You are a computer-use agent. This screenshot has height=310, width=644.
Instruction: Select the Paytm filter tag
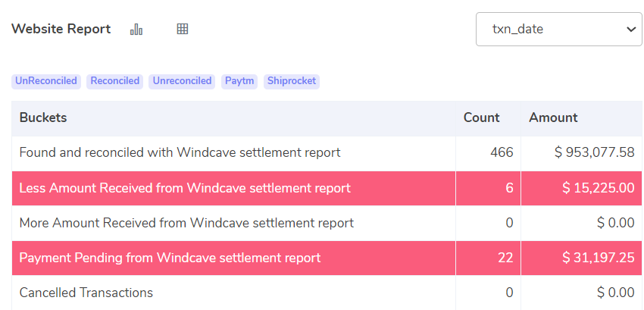(239, 81)
